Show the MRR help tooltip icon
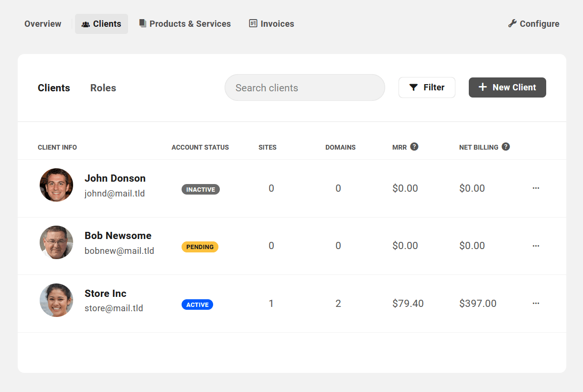Screen dimensions: 583x392 click(414, 146)
